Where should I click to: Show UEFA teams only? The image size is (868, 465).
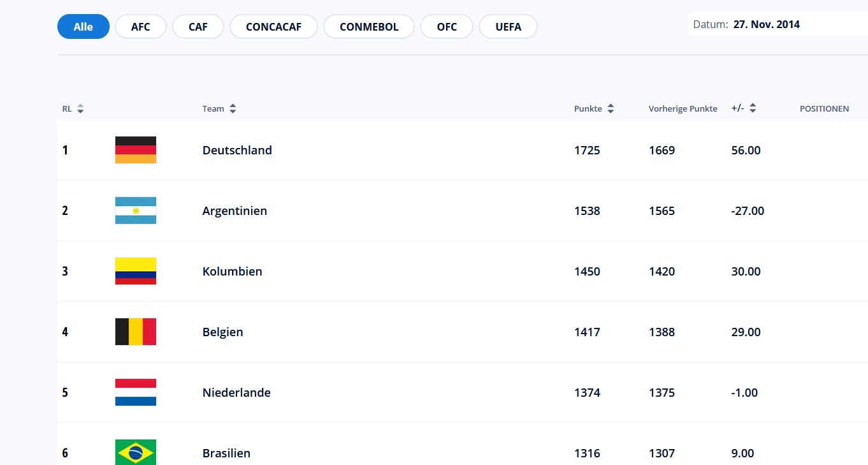click(508, 27)
